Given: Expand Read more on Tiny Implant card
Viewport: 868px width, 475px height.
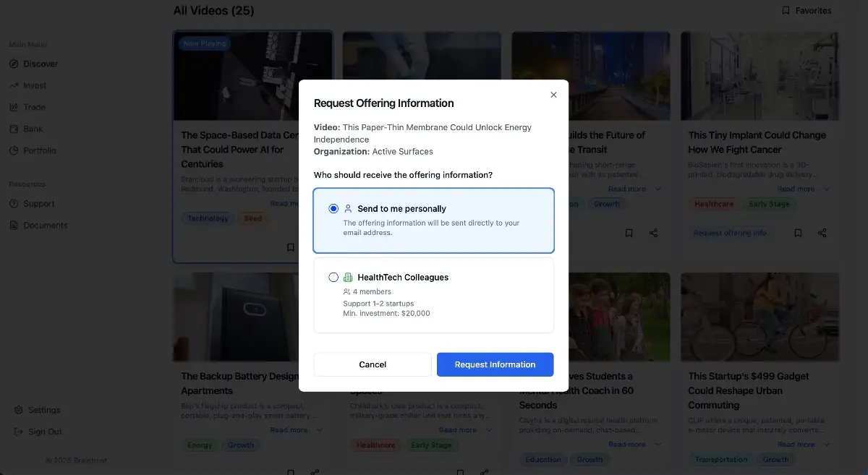Looking at the screenshot, I should 803,189.
